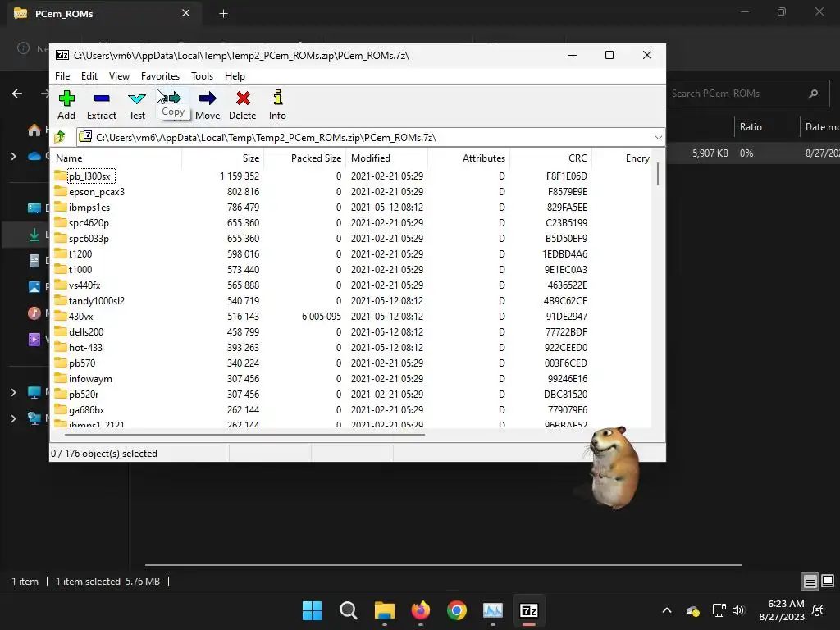840x630 pixels.
Task: Click the pb_l300sx folder icon
Action: click(61, 176)
